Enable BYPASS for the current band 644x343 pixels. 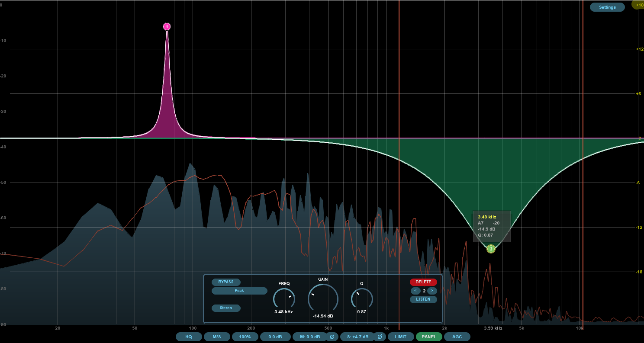[x=225, y=282]
